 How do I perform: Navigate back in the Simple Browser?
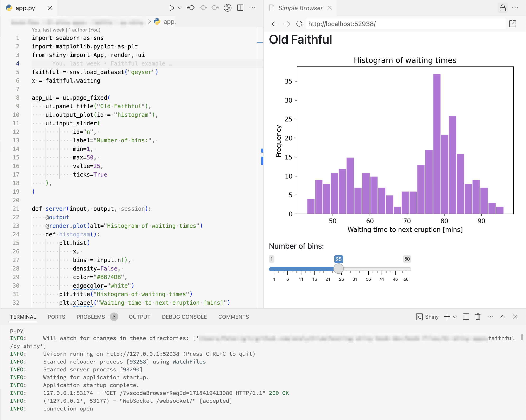(x=274, y=24)
